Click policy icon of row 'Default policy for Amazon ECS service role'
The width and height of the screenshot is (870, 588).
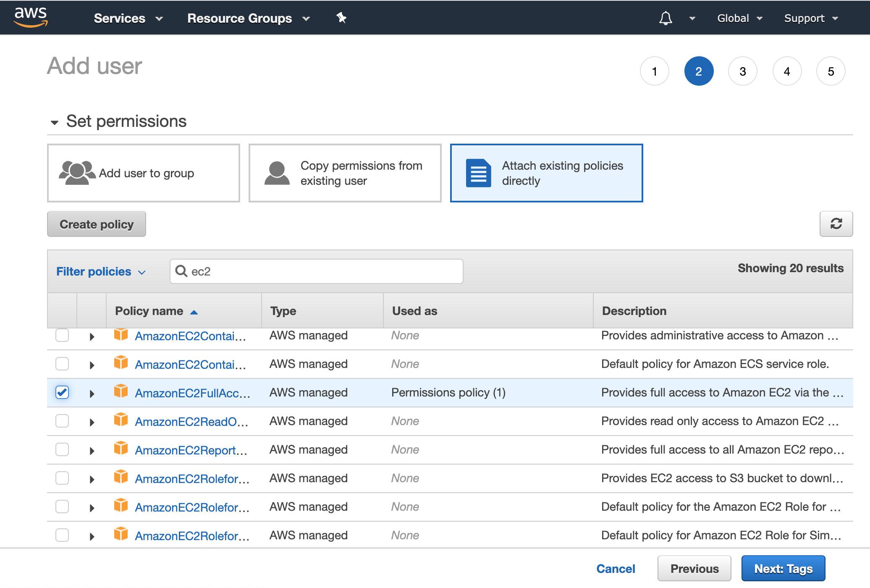[121, 362]
